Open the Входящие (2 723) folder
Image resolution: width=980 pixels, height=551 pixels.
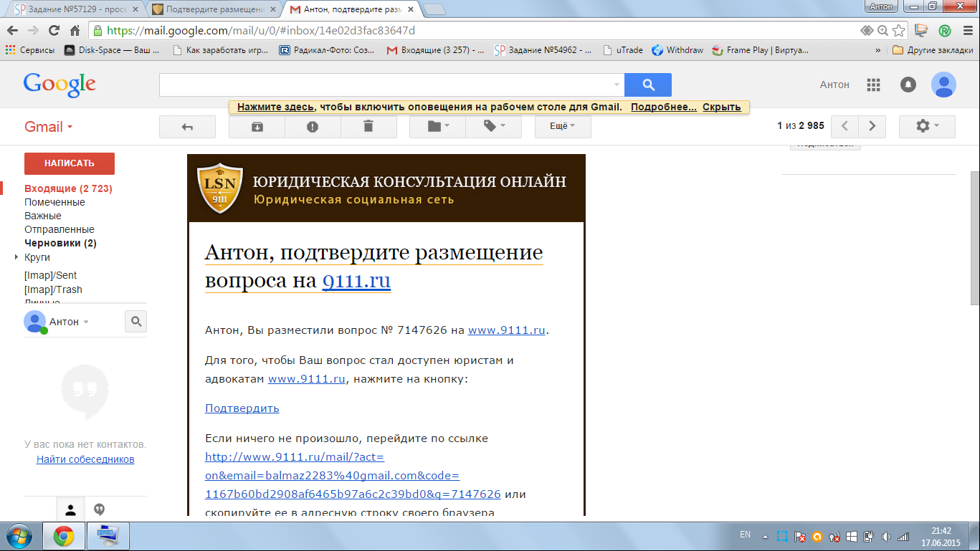[68, 188]
